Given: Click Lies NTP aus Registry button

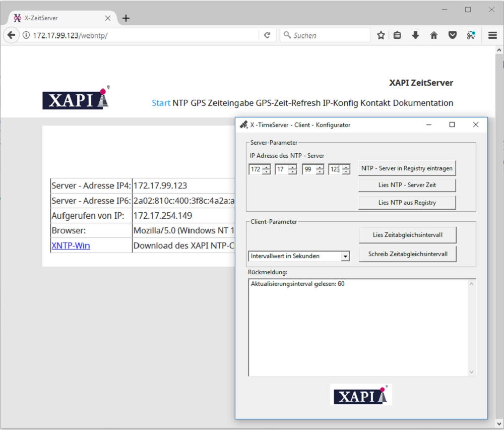Looking at the screenshot, I should tap(407, 203).
